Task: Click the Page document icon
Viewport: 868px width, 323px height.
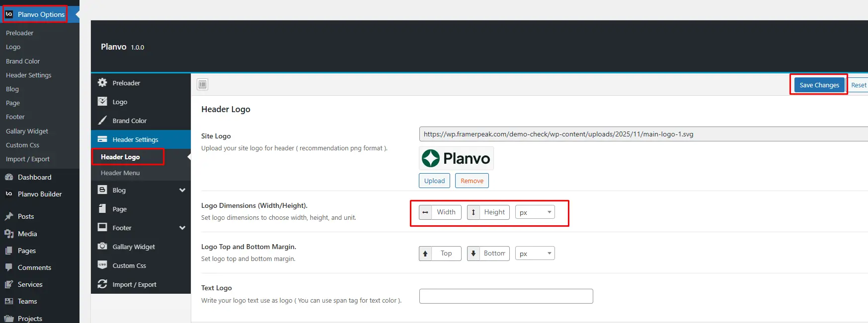Action: click(x=102, y=208)
